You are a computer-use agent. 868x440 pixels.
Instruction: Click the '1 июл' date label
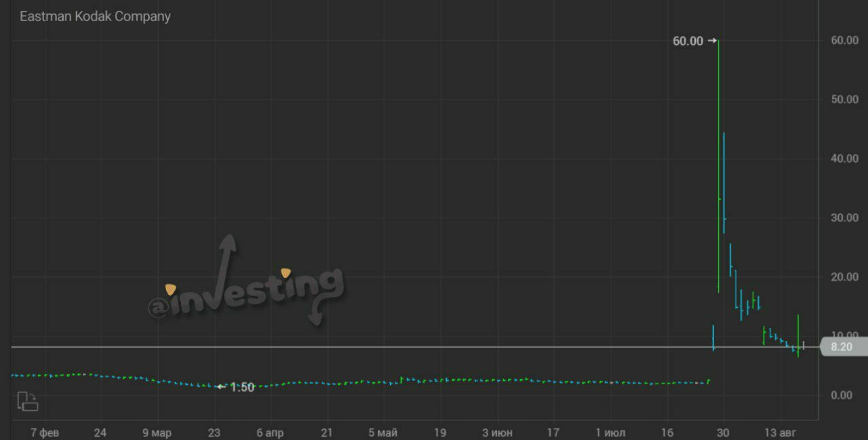(610, 433)
